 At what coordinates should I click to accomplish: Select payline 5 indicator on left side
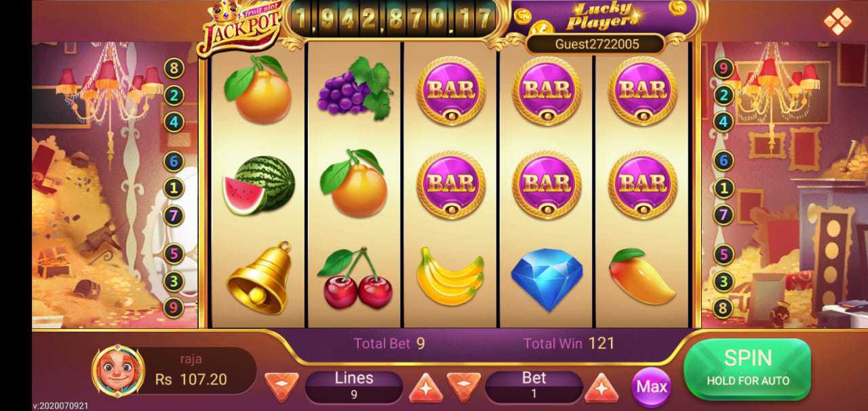click(174, 254)
